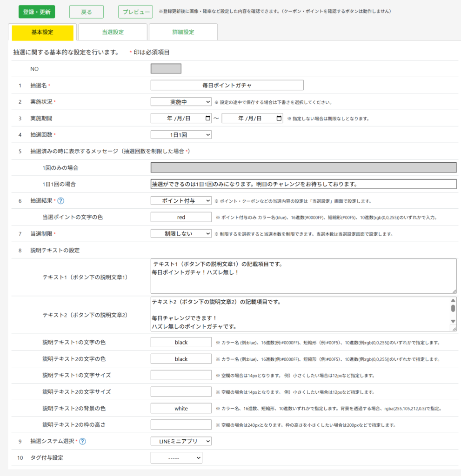
Task: Click the start date field of 実施期間
Action: pyautogui.click(x=181, y=118)
